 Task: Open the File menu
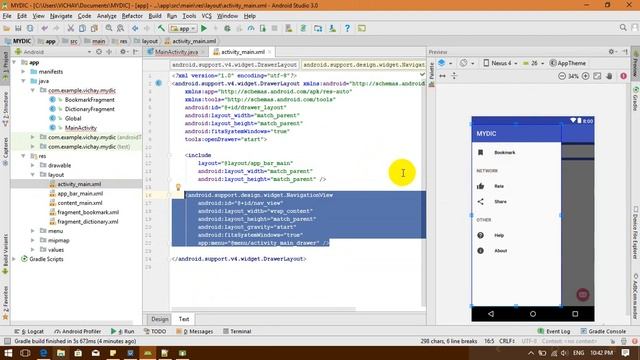tap(7, 16)
